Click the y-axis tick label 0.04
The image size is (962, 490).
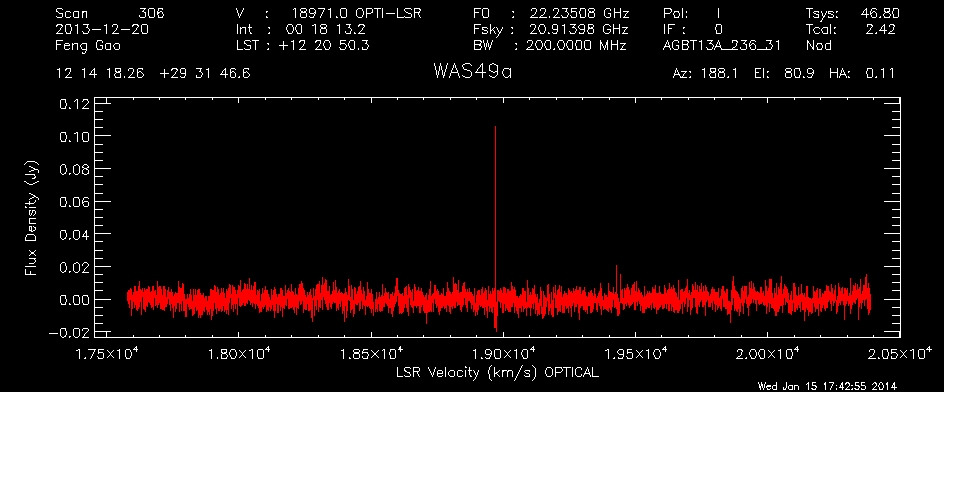pos(74,235)
